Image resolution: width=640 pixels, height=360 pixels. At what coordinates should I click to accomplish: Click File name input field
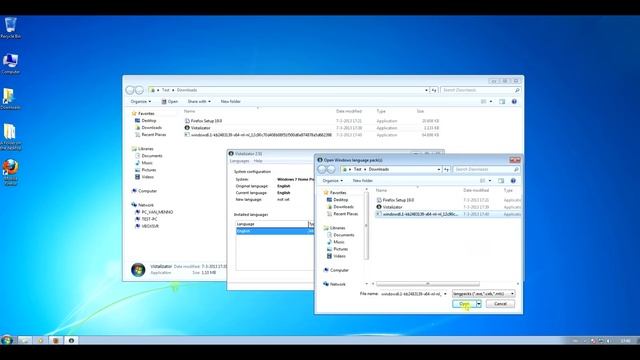pos(411,294)
